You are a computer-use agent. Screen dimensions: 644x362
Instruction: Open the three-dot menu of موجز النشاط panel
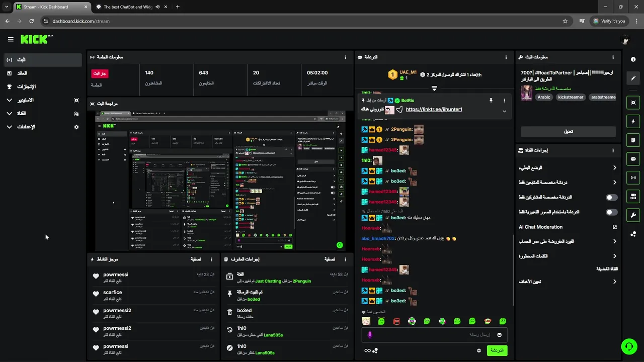[211, 259]
